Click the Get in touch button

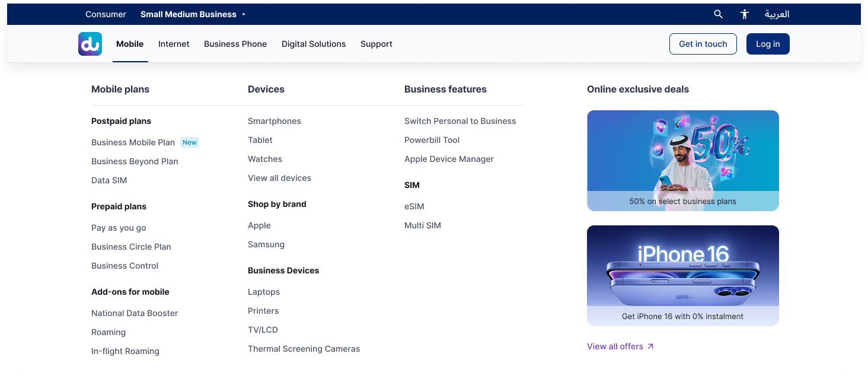(x=703, y=44)
